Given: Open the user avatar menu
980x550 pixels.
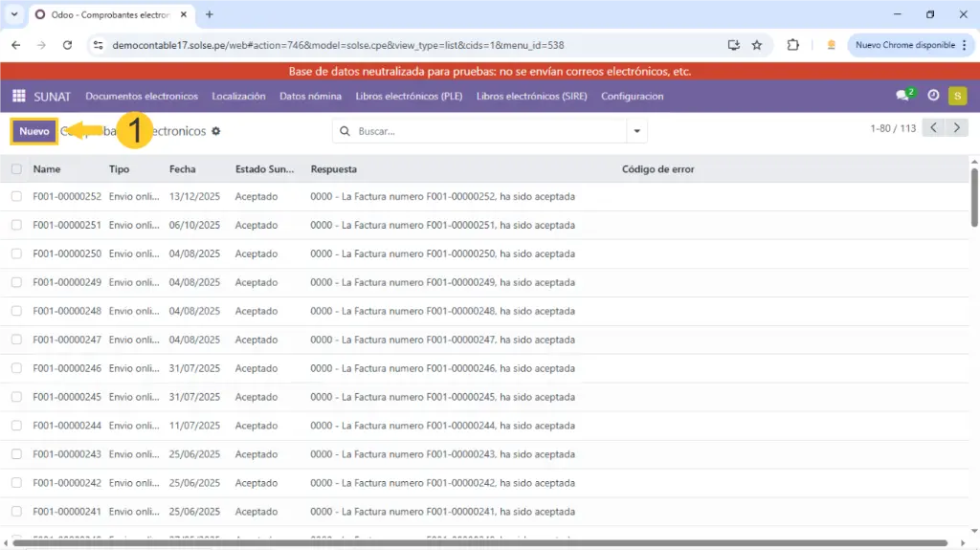Looking at the screenshot, I should [x=957, y=96].
